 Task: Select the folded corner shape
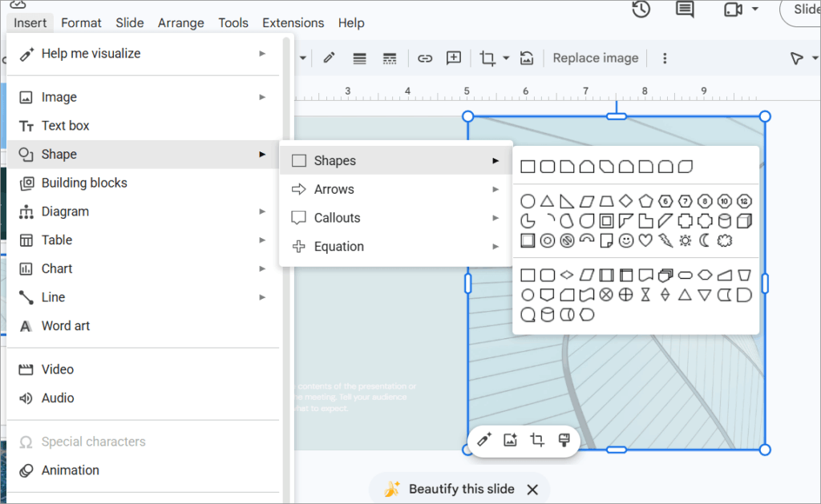606,240
